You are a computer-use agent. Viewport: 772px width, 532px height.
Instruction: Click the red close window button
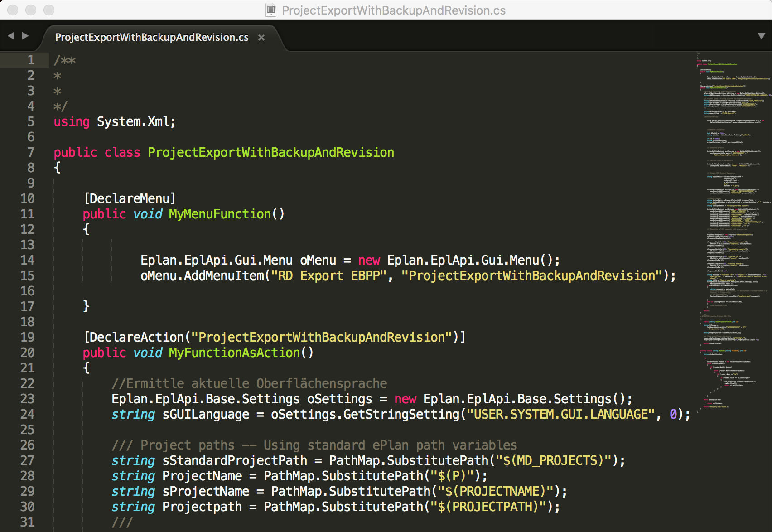click(13, 10)
